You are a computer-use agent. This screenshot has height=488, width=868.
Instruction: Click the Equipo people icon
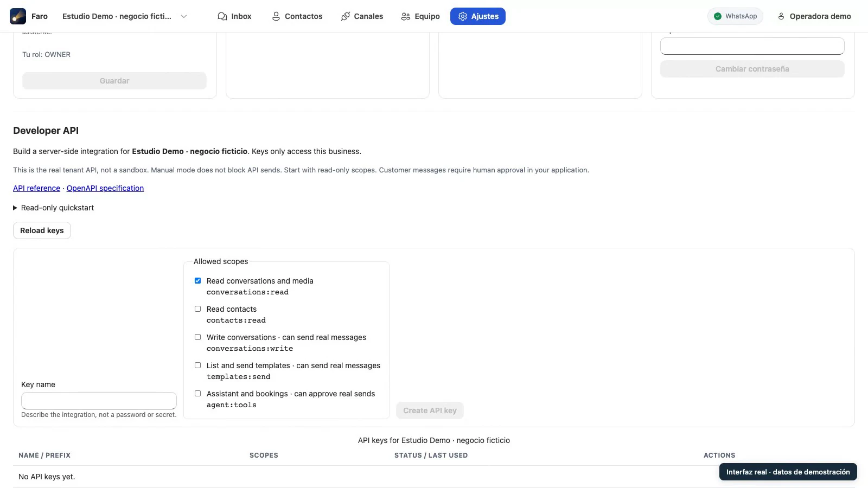(406, 16)
